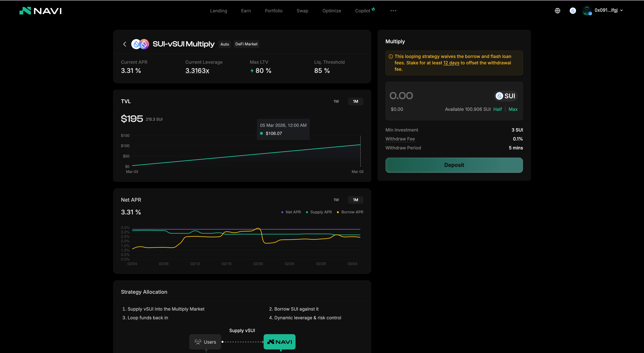Click the Max amount link
Viewport: 644px width, 353px height.
513,109
